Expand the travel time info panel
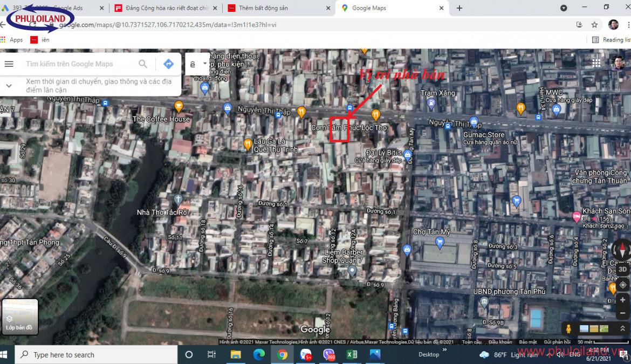The width and height of the screenshot is (631, 364). [9, 86]
